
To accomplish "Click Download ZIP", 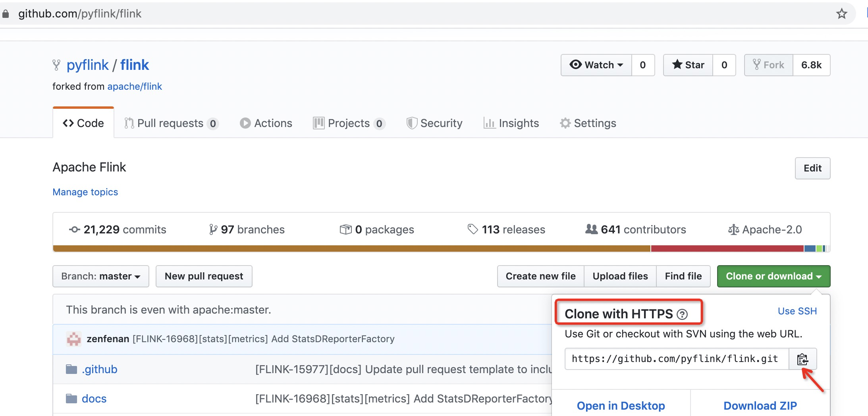I will 760,406.
